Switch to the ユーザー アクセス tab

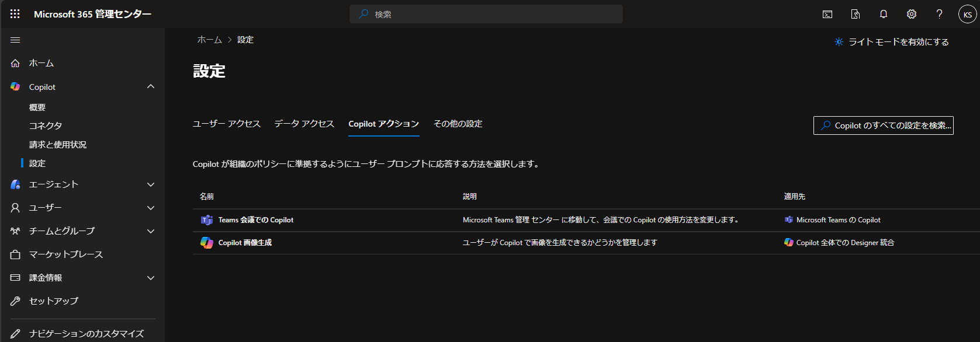pos(227,124)
